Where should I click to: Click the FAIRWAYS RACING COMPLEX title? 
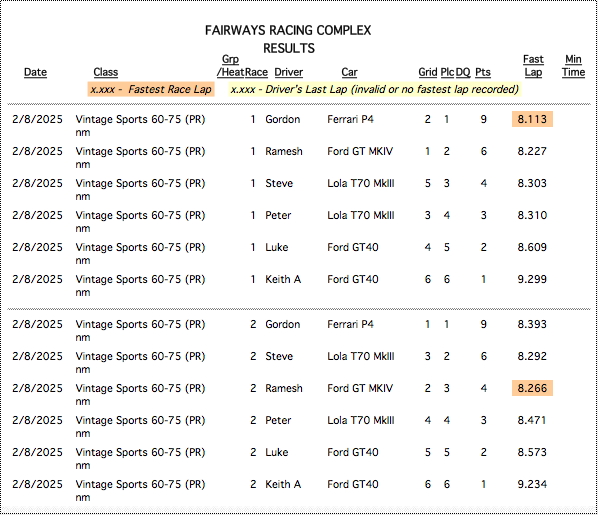coord(288,31)
